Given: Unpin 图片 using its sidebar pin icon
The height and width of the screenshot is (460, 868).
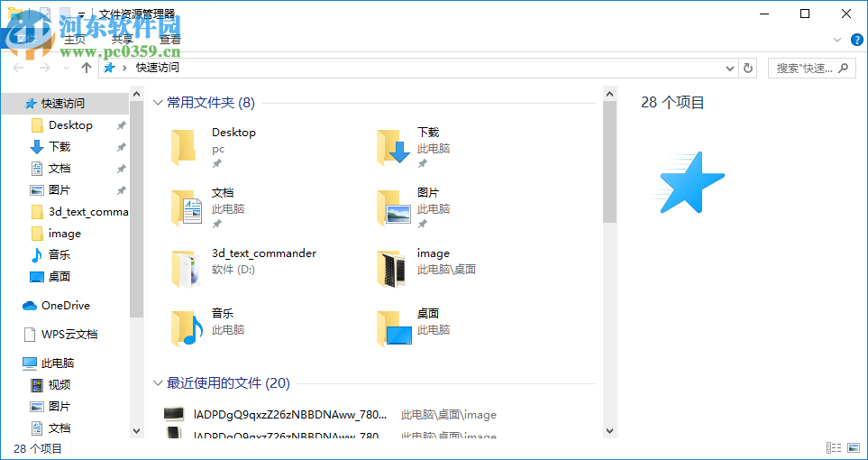Looking at the screenshot, I should click(121, 190).
